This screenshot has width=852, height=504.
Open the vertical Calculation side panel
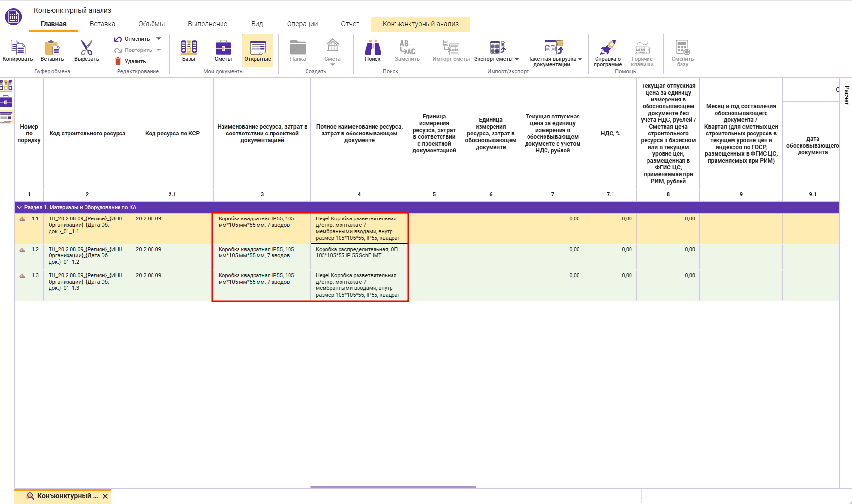coord(846,95)
